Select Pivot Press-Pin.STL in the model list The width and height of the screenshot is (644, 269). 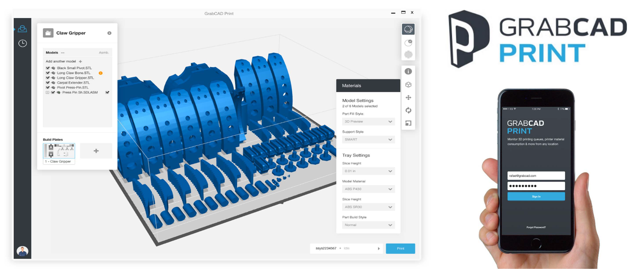(73, 88)
